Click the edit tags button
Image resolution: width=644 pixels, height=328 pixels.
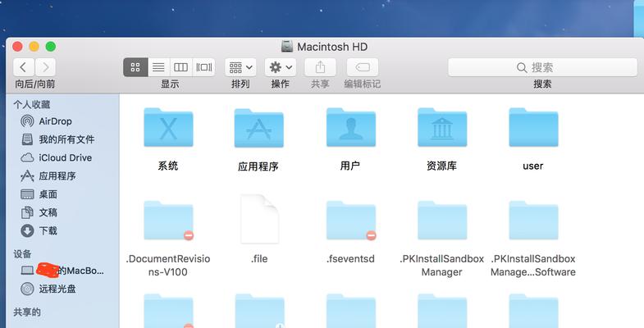click(362, 67)
